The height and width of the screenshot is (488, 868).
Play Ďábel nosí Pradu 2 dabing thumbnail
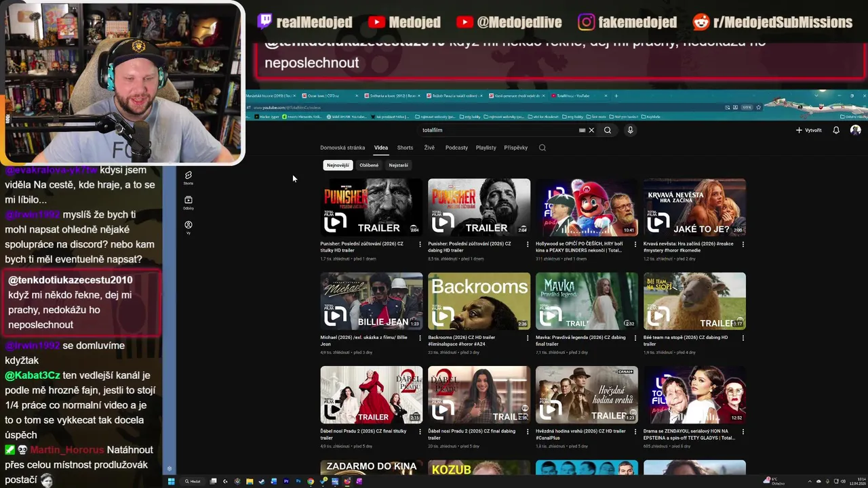[479, 395]
